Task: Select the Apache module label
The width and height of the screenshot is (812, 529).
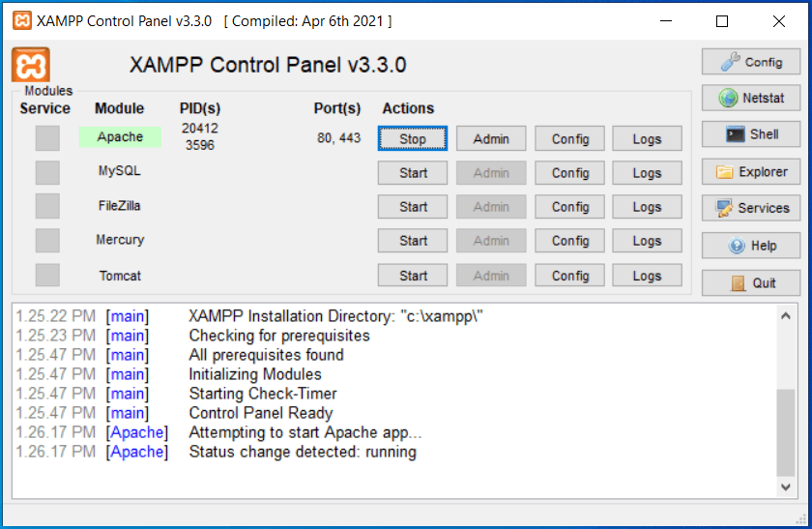Action: coord(120,136)
